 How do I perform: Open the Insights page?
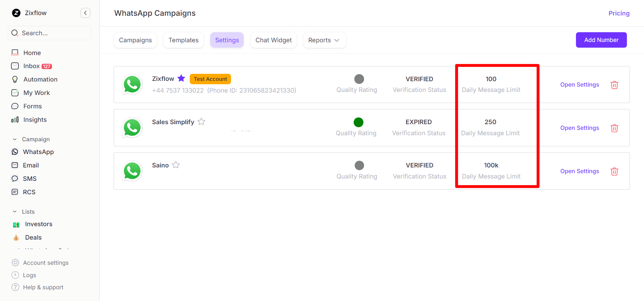click(x=35, y=120)
